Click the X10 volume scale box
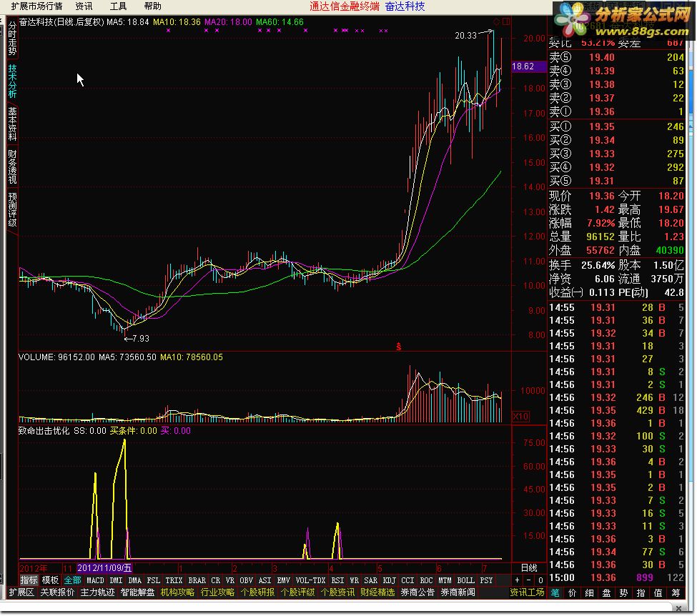Screen dimensions: 697x616 520,417
